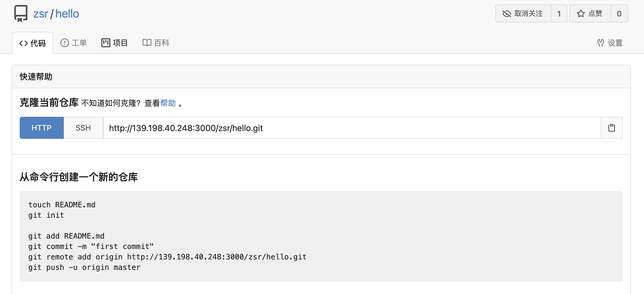Click the 取消关注 unwatch button
This screenshot has width=644, height=294.
pyautogui.click(x=523, y=13)
